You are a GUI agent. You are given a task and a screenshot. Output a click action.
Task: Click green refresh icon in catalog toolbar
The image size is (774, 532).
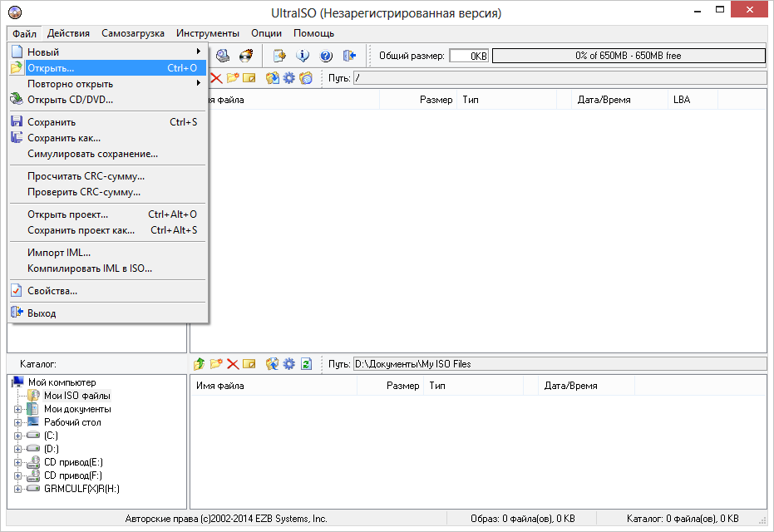306,364
